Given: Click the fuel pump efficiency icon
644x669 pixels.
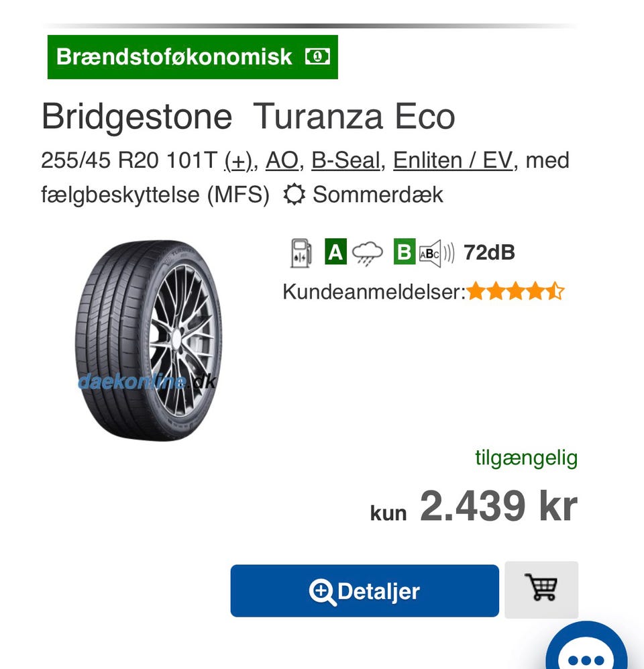Looking at the screenshot, I should coord(301,252).
